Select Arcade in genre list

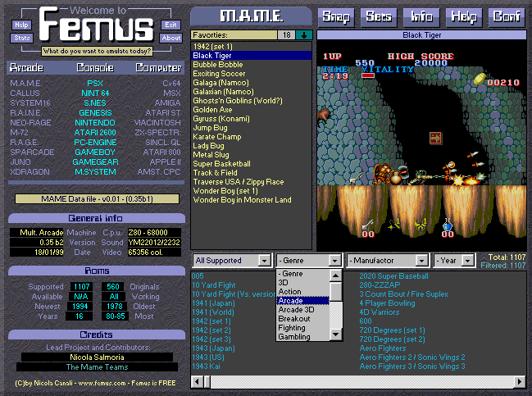pos(303,301)
